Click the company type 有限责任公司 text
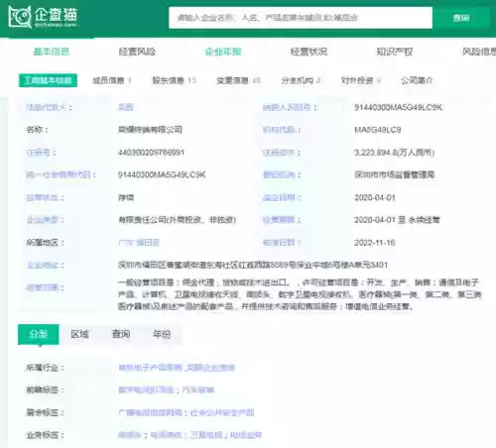Screen dimensions: 496x448 177,220
